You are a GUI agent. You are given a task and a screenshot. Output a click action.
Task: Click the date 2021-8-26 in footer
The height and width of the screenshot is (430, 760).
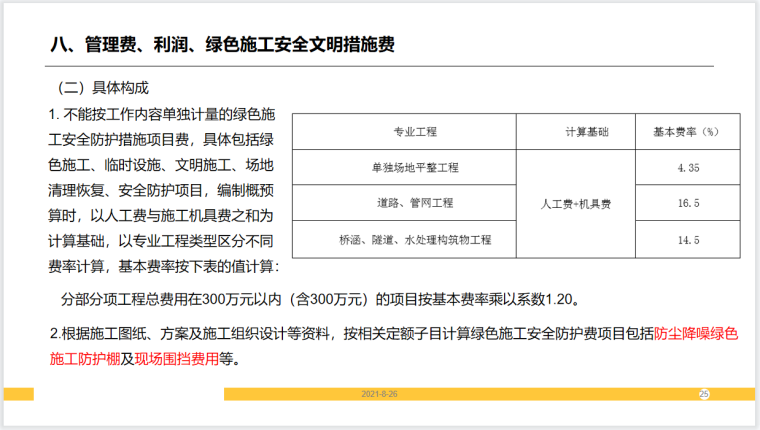(379, 395)
